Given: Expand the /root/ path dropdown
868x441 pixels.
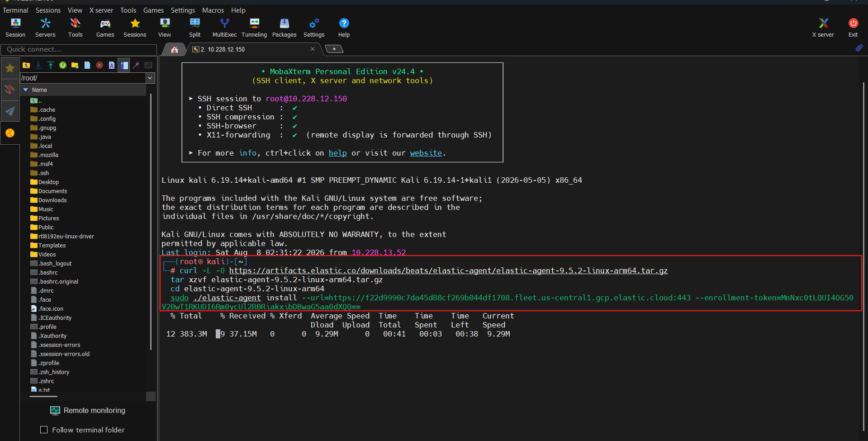Looking at the screenshot, I should 150,78.
